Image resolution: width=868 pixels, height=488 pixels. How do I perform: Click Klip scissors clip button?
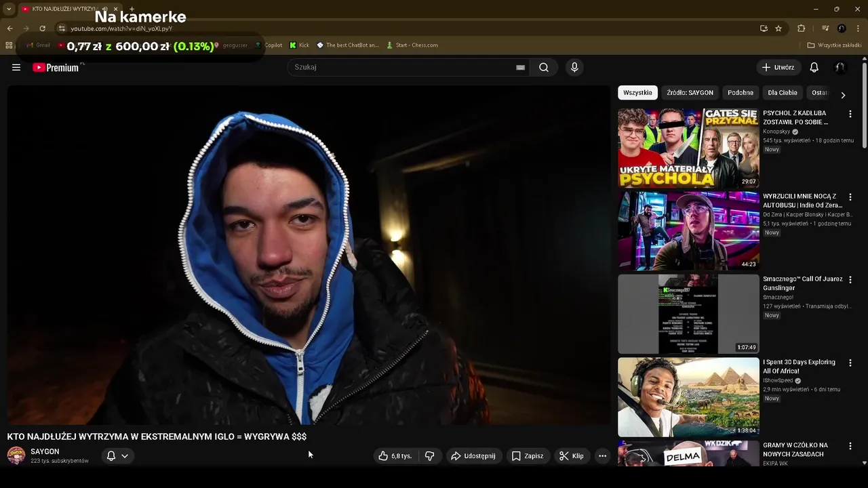pyautogui.click(x=571, y=456)
